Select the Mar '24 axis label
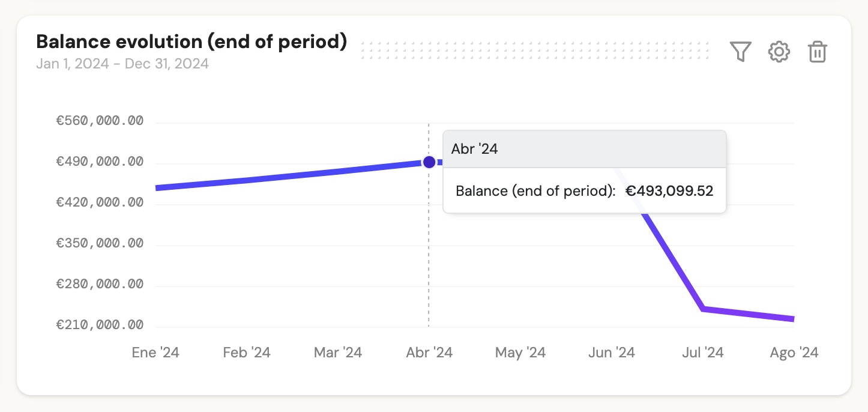Viewport: 868px width, 412px height. click(338, 353)
